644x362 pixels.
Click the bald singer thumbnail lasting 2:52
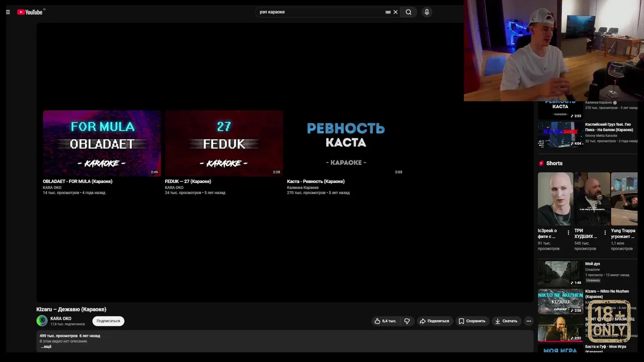click(560, 329)
